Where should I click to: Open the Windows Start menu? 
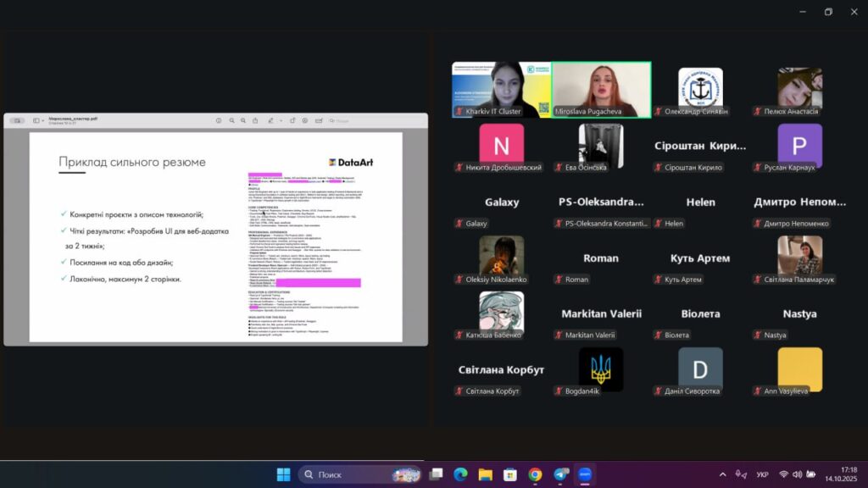click(283, 474)
